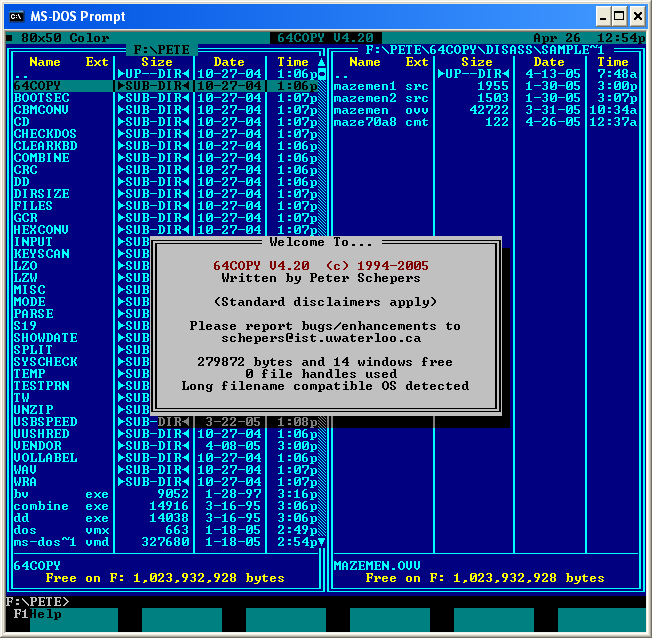Select the CLEARKBD directory entry
The width and height of the screenshot is (652, 638).
pyautogui.click(x=165, y=146)
